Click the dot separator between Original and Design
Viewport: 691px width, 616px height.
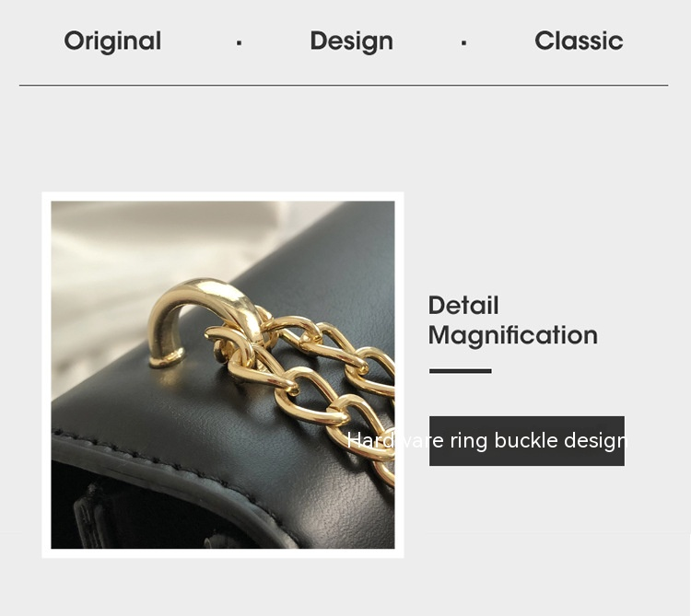(x=239, y=43)
